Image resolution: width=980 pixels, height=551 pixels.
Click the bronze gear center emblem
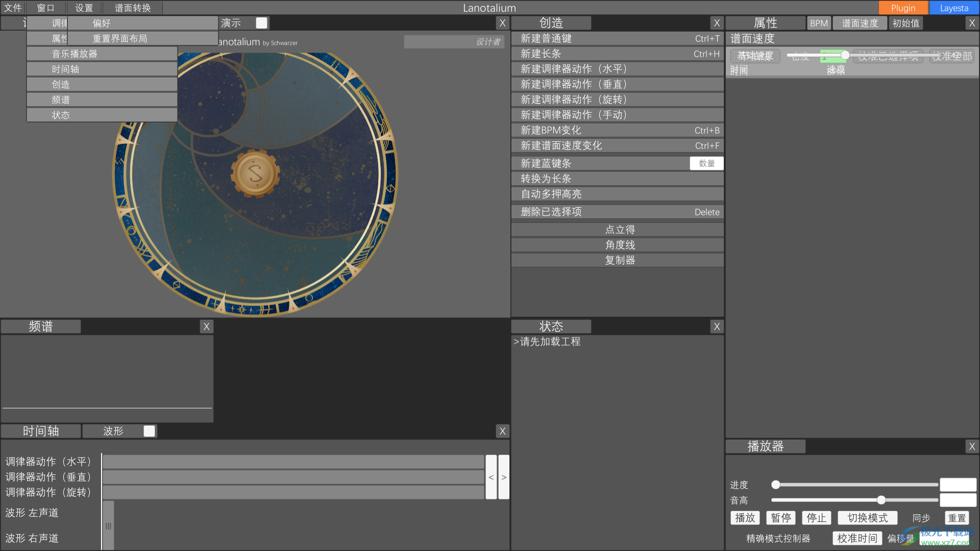255,173
